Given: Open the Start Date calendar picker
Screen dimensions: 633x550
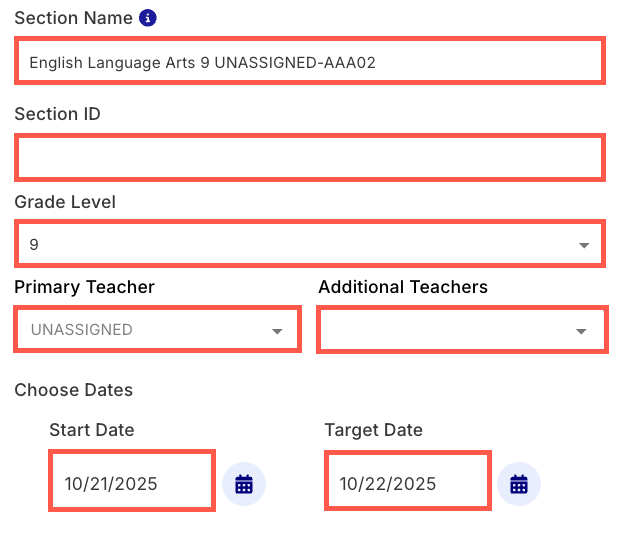Looking at the screenshot, I should click(x=244, y=484).
